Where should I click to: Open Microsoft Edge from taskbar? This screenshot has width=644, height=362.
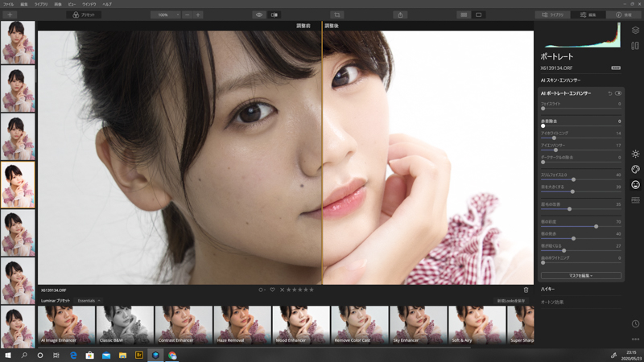point(73,356)
